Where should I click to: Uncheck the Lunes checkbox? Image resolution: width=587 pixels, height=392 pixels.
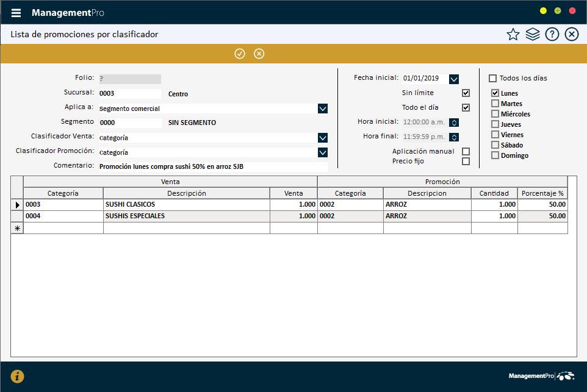(x=495, y=93)
